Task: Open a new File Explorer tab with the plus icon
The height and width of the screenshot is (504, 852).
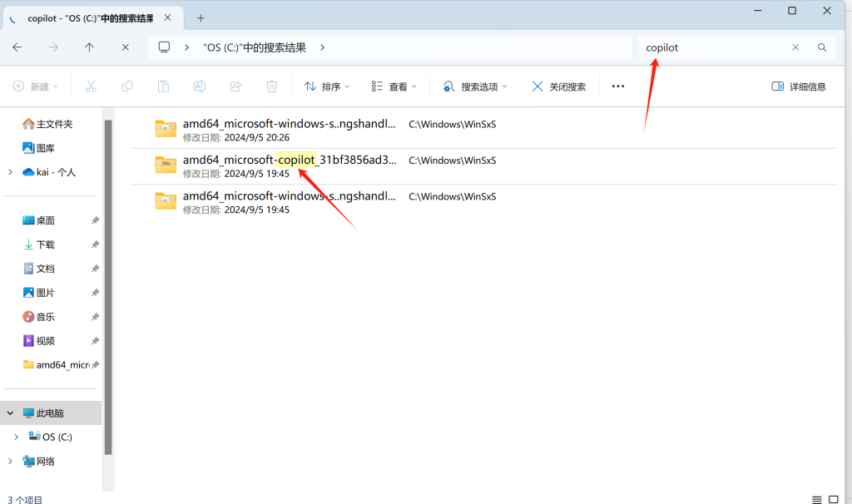Action: [x=201, y=17]
